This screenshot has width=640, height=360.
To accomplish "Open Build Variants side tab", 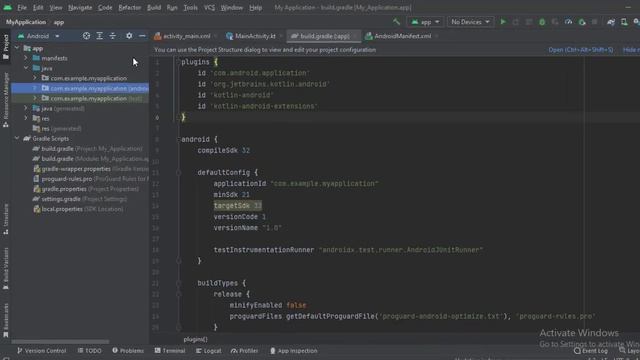I will 6,269.
